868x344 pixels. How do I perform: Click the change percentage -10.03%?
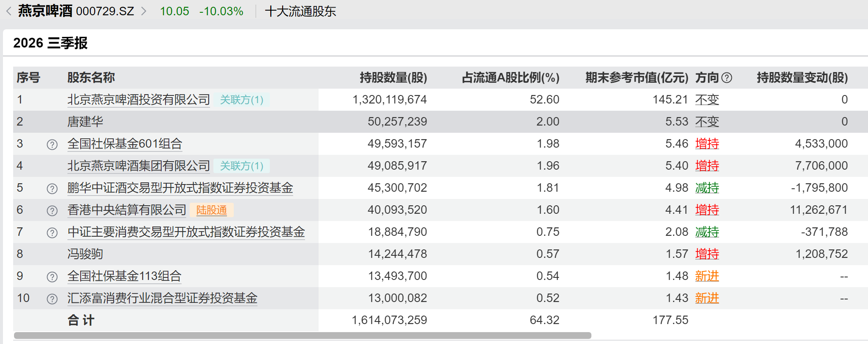point(221,11)
